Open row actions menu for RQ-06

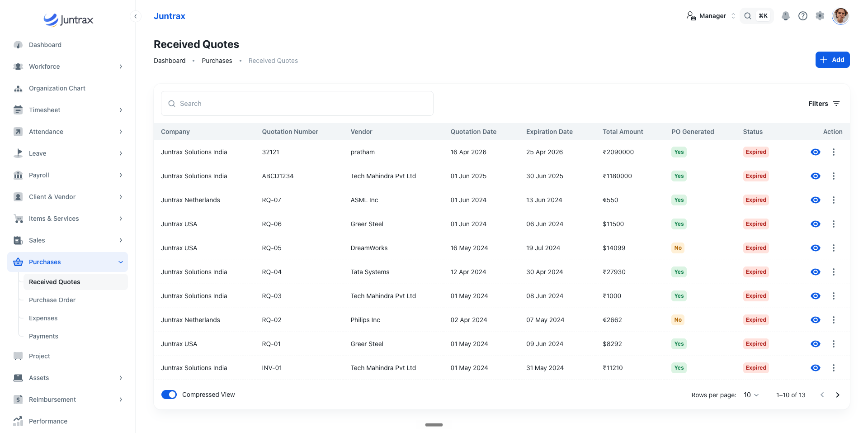click(834, 224)
